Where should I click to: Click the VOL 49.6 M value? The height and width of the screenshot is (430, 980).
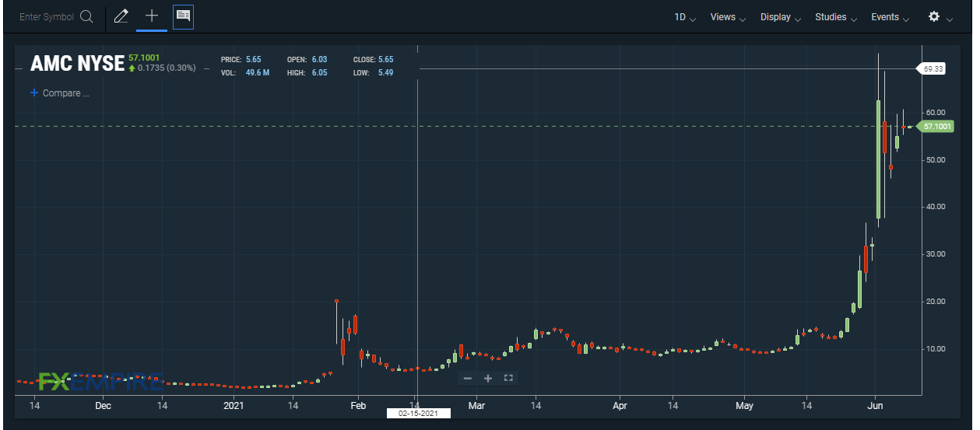click(258, 73)
